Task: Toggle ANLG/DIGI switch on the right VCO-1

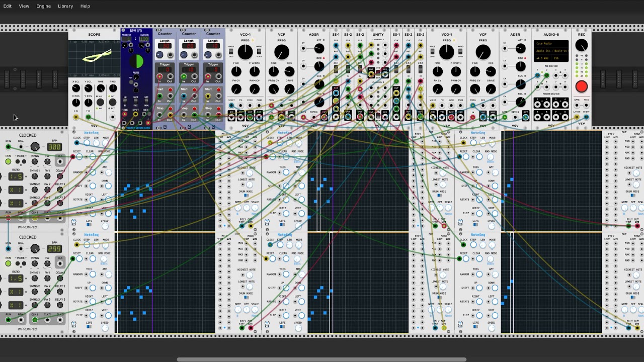Action: point(433,52)
